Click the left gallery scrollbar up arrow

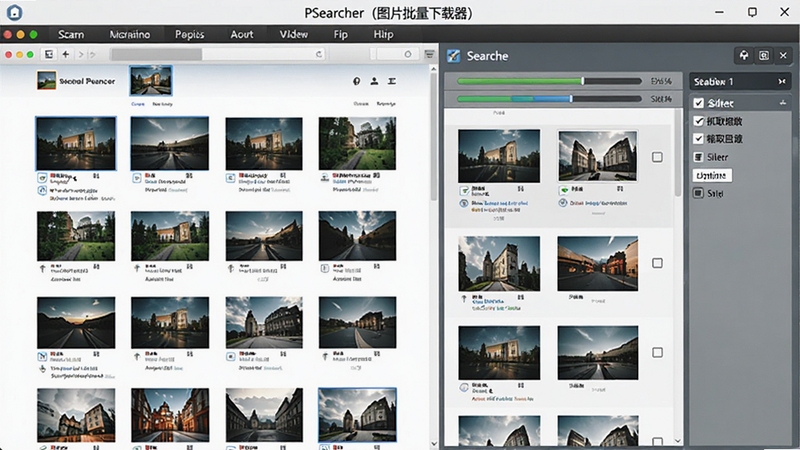click(434, 69)
